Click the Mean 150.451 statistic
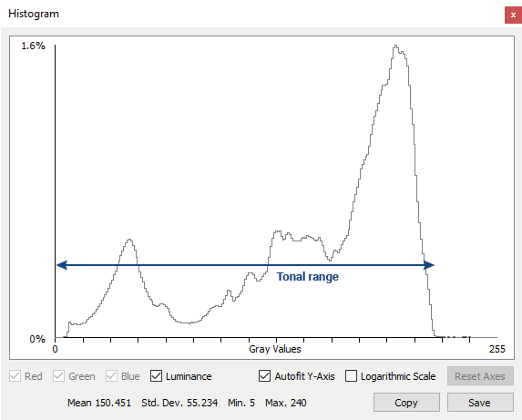Image resolution: width=522 pixels, height=420 pixels. pyautogui.click(x=99, y=403)
